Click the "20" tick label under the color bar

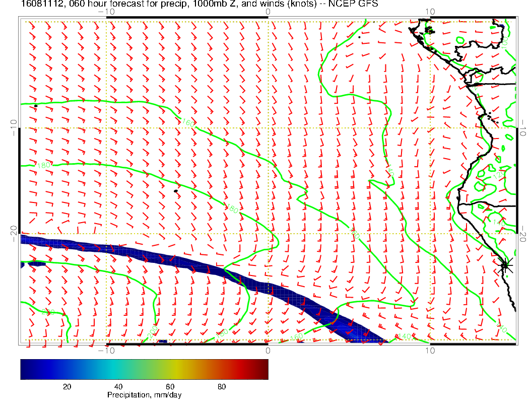[66, 386]
